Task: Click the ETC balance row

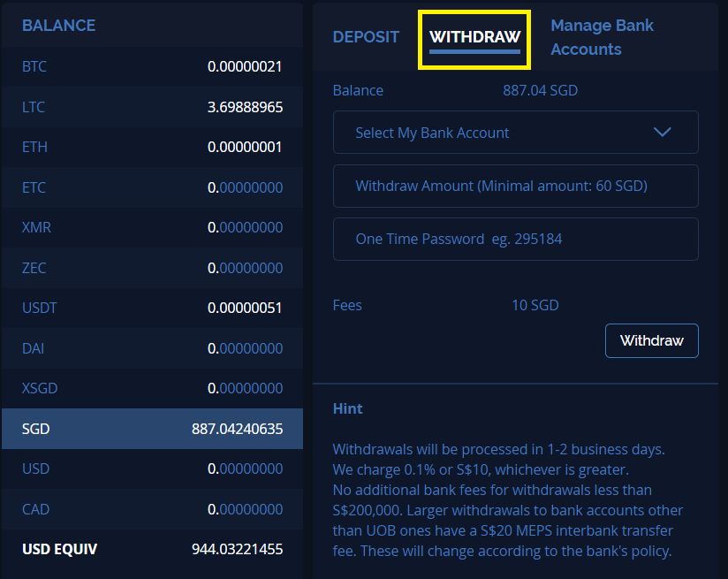Action: pyautogui.click(x=152, y=187)
